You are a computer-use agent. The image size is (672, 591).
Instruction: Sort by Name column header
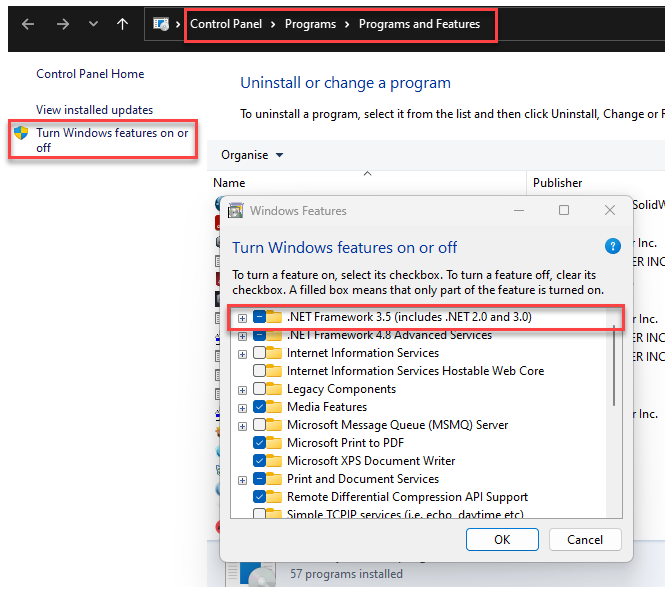229,183
